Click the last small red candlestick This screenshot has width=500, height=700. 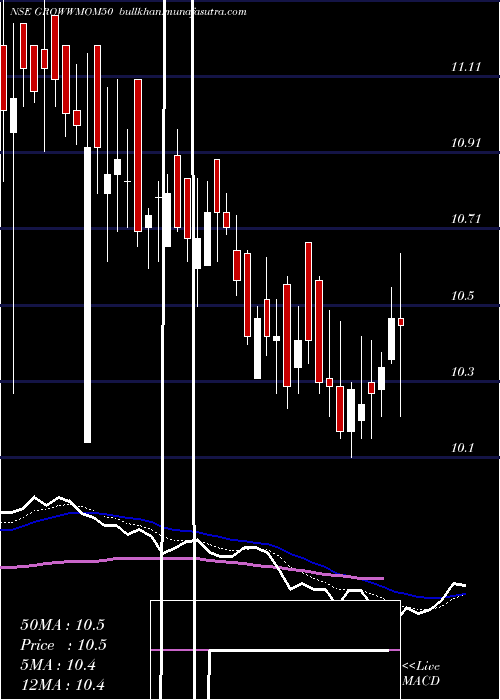click(401, 322)
